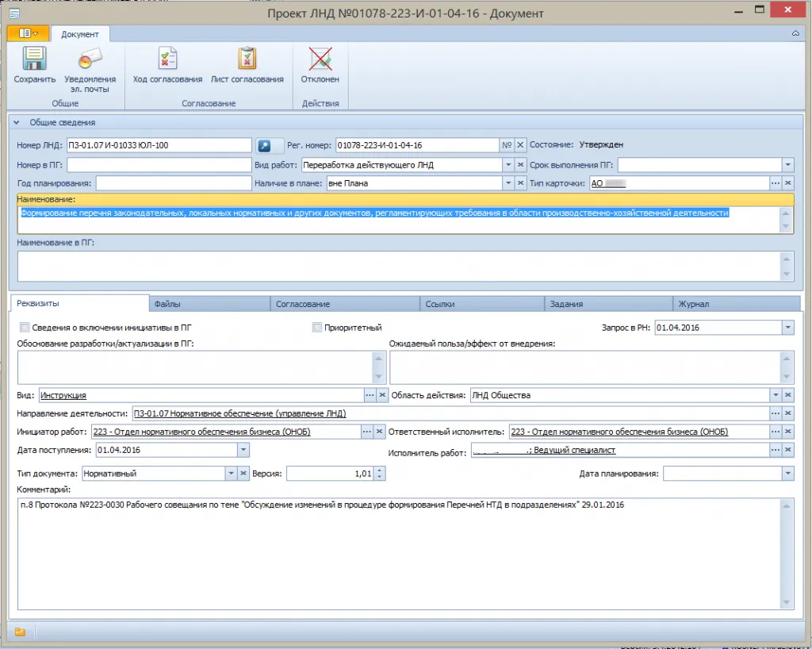Open the Запрос в РН date dropdown
The height and width of the screenshot is (649, 812).
point(787,327)
